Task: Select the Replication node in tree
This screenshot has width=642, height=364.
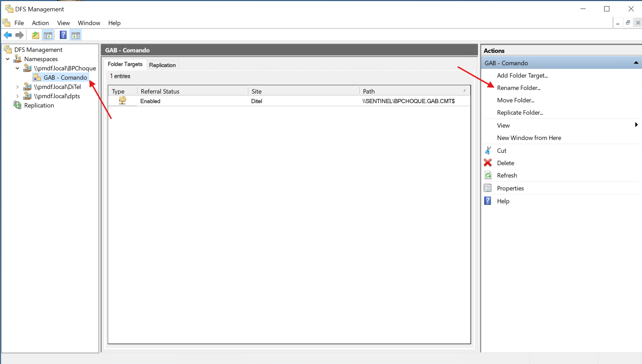Action: click(39, 105)
